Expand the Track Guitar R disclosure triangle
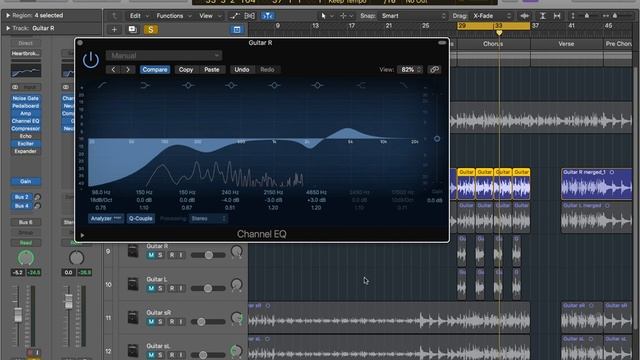640x360 pixels. click(x=7, y=28)
